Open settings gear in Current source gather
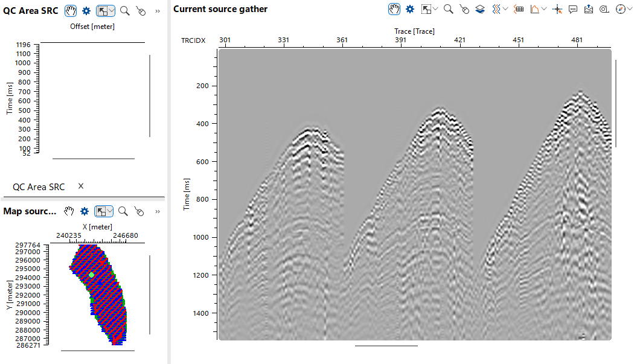 pyautogui.click(x=410, y=9)
